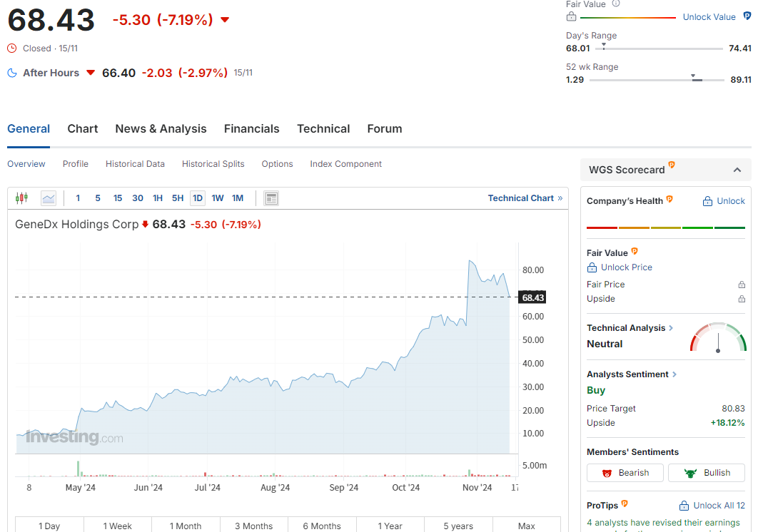This screenshot has width=758, height=532.
Task: Set chart range to 1 Year
Action: 390,526
